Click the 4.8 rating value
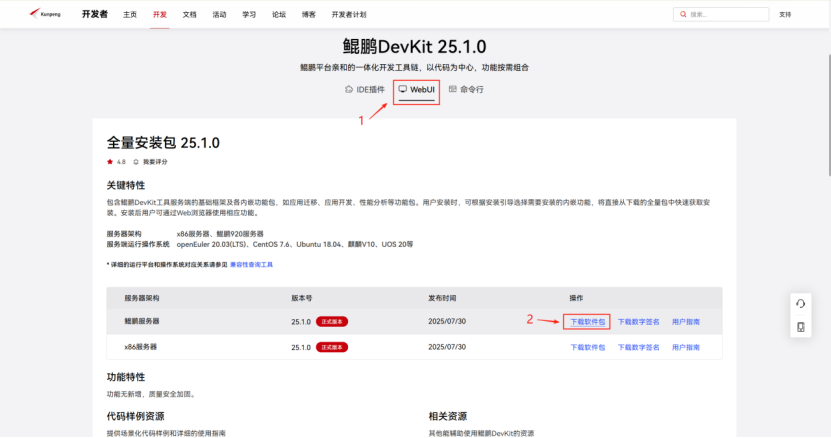831x438 pixels. (x=121, y=162)
